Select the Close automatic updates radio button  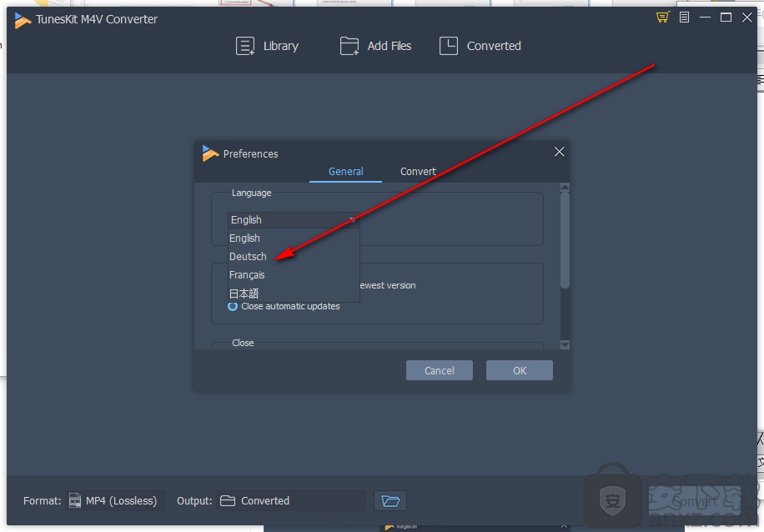click(233, 306)
